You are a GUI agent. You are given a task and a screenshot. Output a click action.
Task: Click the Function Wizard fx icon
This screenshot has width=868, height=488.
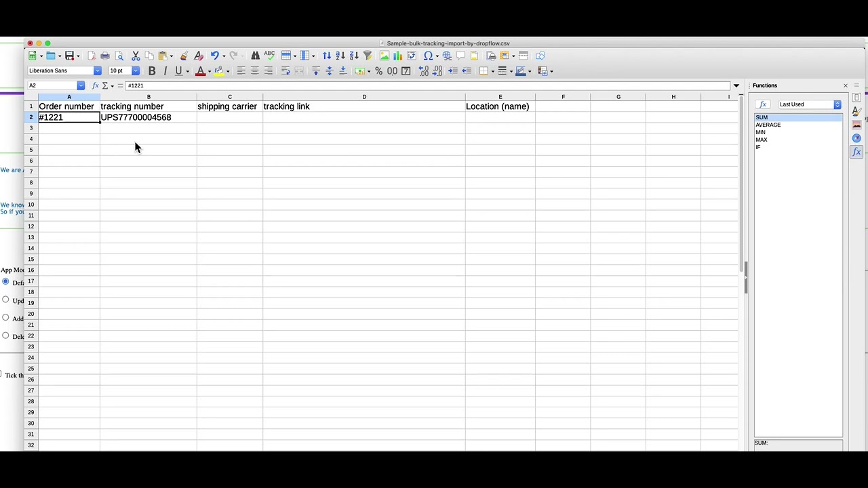[x=95, y=85]
